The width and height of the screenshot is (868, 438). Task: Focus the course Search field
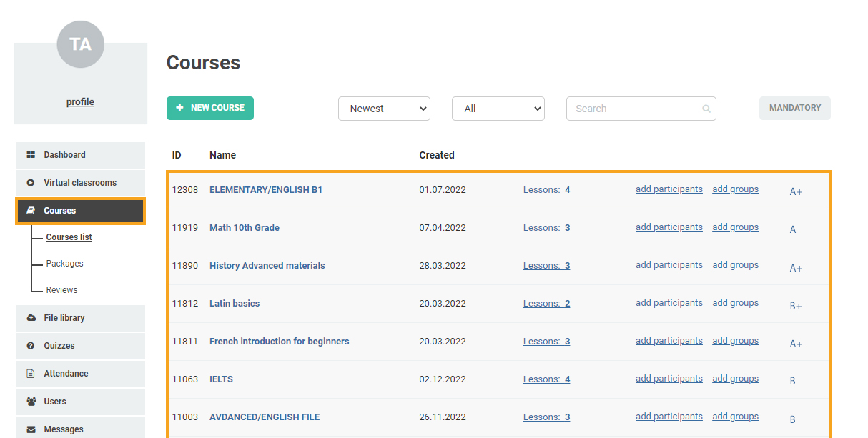[633, 109]
